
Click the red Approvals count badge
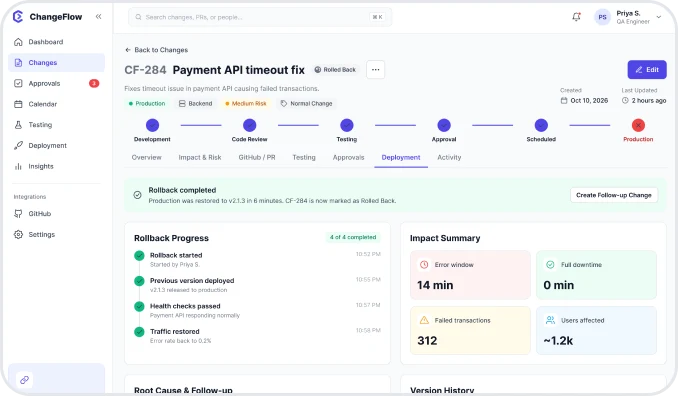click(x=94, y=83)
